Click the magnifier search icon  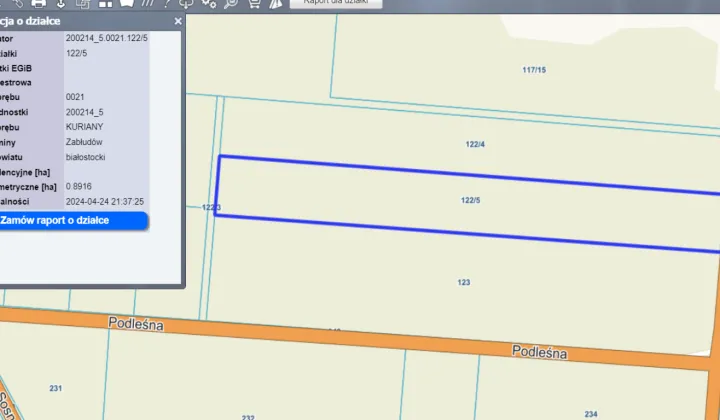231,3
